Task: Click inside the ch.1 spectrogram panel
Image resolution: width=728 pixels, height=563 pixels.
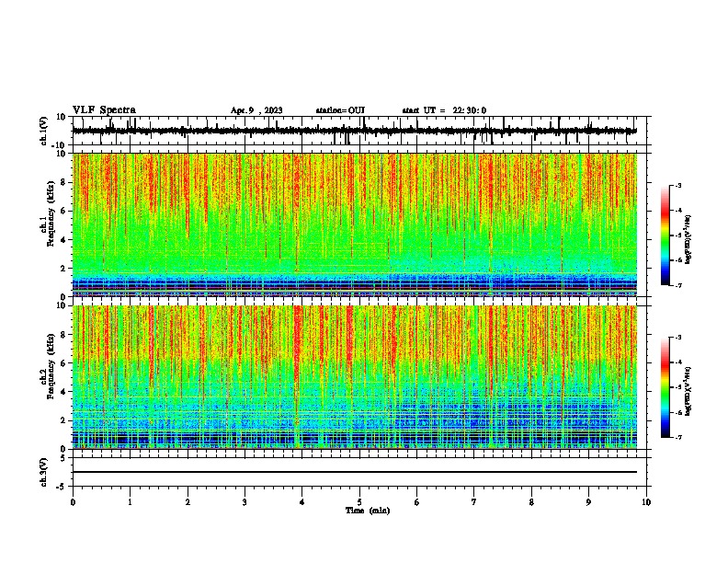Action: click(x=355, y=224)
